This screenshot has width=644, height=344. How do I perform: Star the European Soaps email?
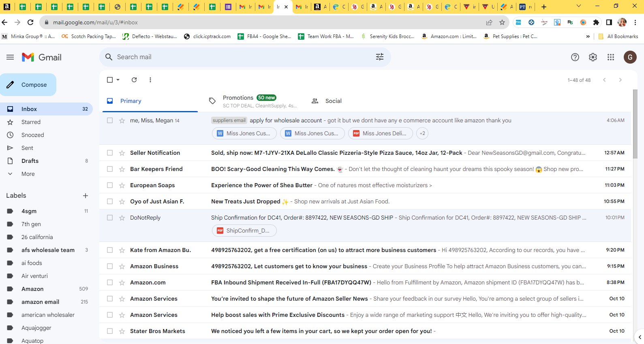click(122, 185)
